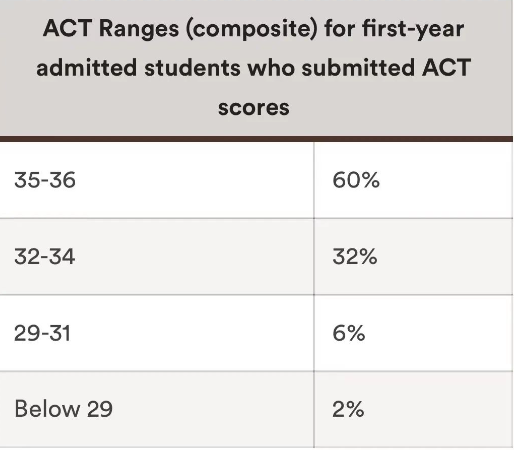514x450 pixels.
Task: Select the 32-34 score range cell
Action: coord(157,257)
